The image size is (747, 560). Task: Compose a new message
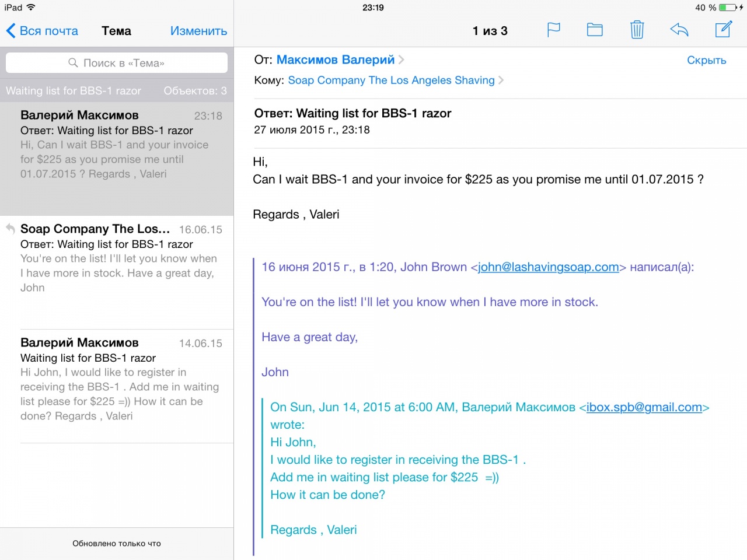pyautogui.click(x=723, y=29)
